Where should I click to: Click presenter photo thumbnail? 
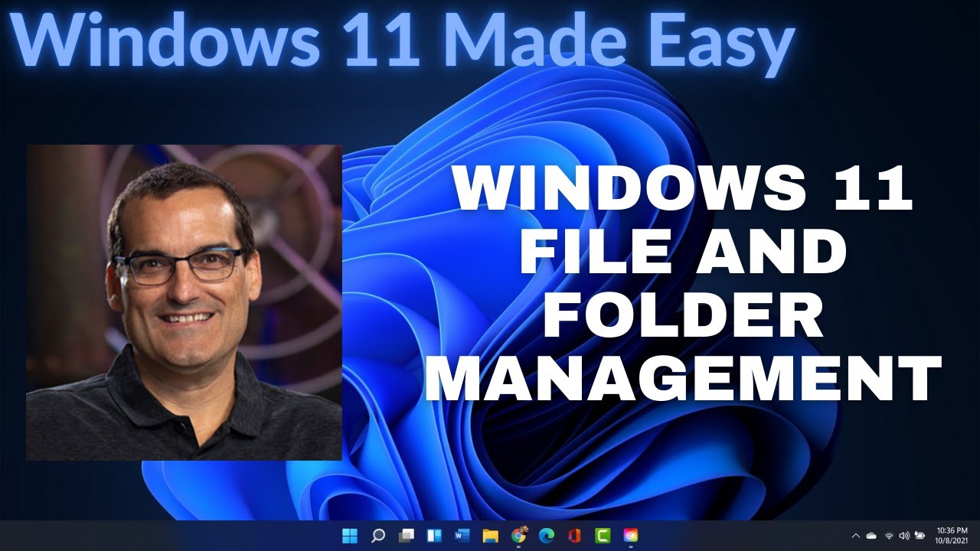184,302
